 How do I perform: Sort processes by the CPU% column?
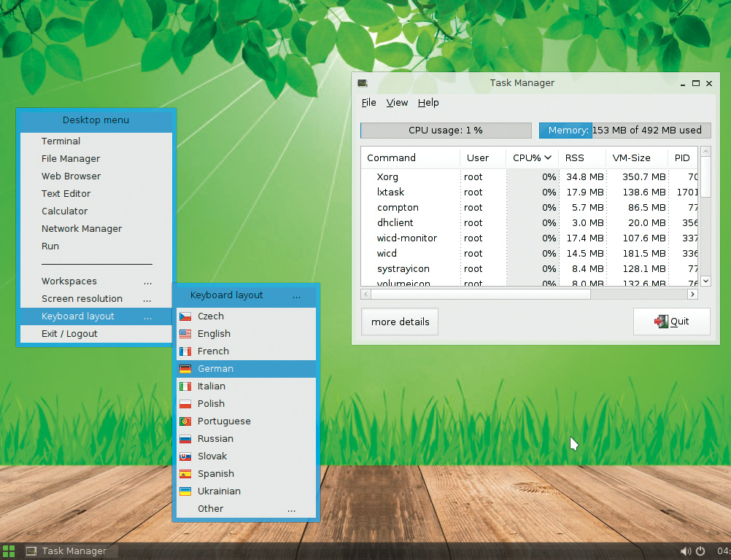pos(531,157)
